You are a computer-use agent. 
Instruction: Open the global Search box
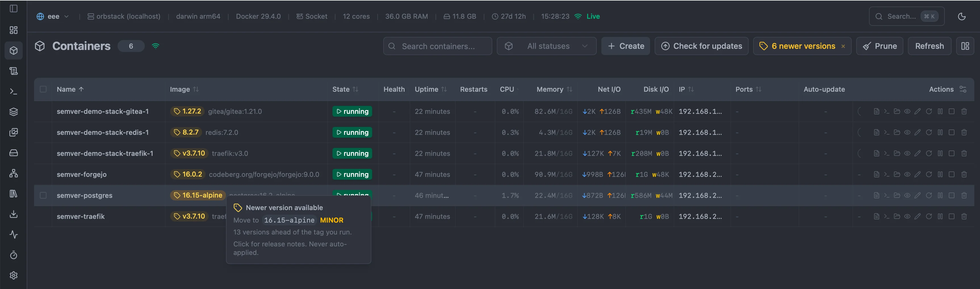pos(906,16)
